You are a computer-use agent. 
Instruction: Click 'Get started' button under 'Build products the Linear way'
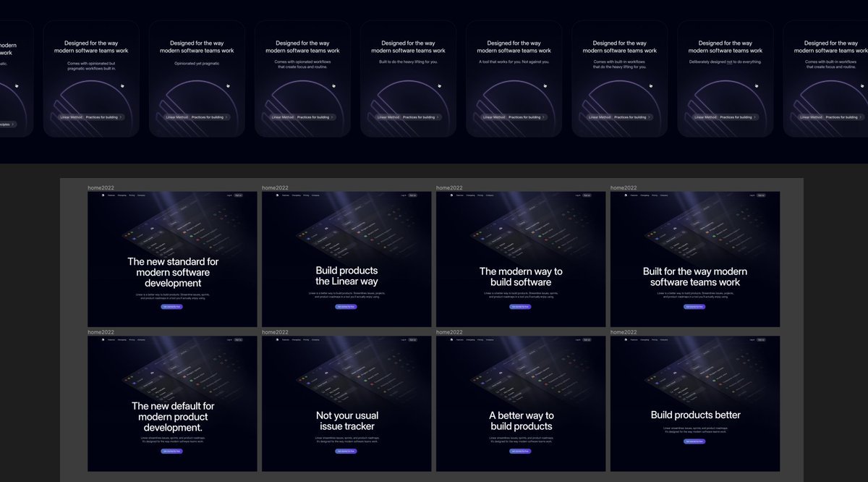(x=346, y=307)
